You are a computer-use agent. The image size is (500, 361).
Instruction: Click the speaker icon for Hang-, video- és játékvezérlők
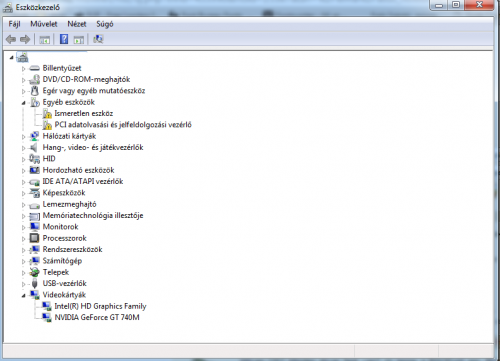point(34,148)
